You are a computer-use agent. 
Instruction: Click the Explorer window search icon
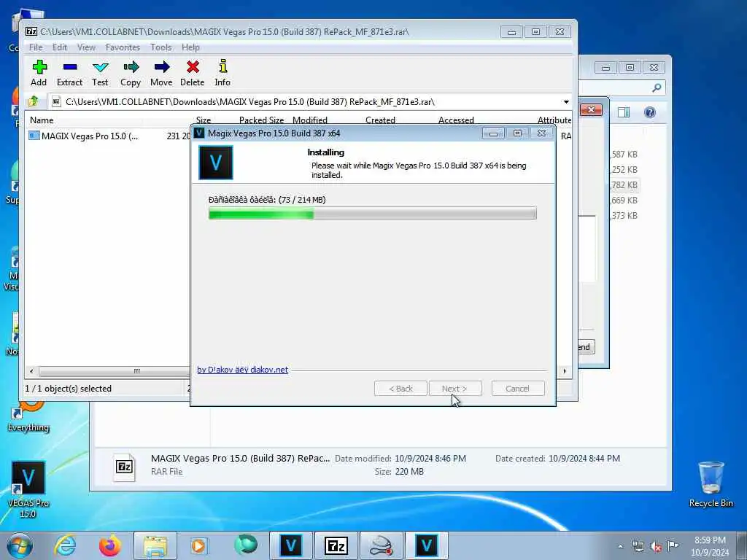click(657, 87)
